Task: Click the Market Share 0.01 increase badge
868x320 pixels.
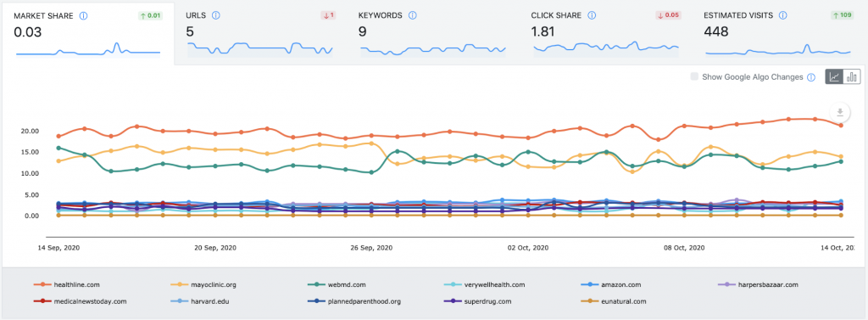Action: coord(150,15)
